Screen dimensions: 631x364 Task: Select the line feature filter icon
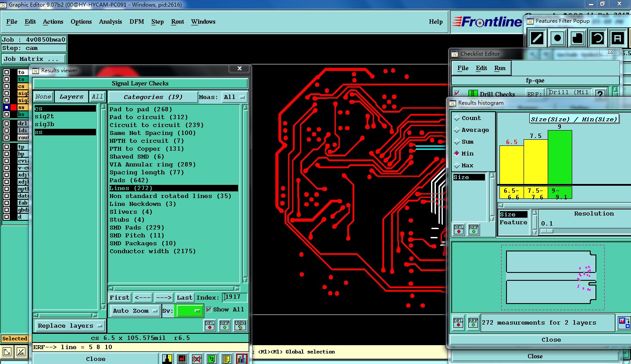[x=537, y=38]
